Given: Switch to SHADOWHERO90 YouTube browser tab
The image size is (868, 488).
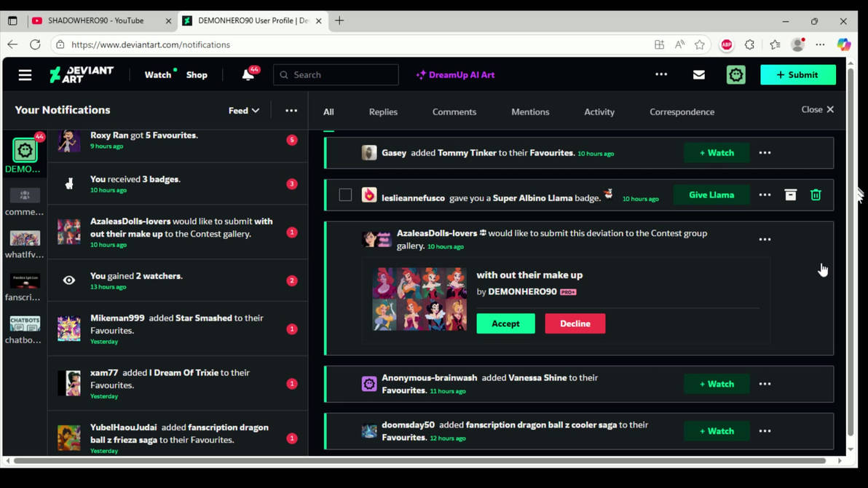Looking at the screenshot, I should pyautogui.click(x=101, y=20).
